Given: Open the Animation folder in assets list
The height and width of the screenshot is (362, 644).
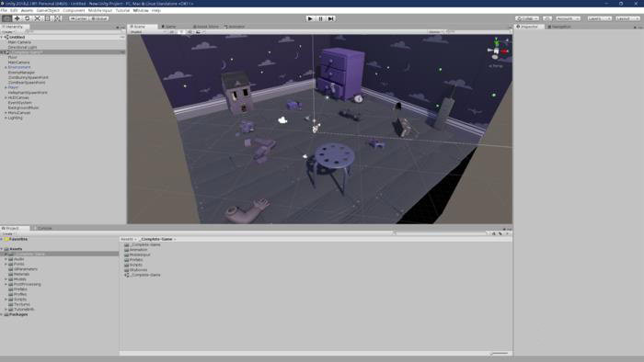Looking at the screenshot, I should (136, 250).
